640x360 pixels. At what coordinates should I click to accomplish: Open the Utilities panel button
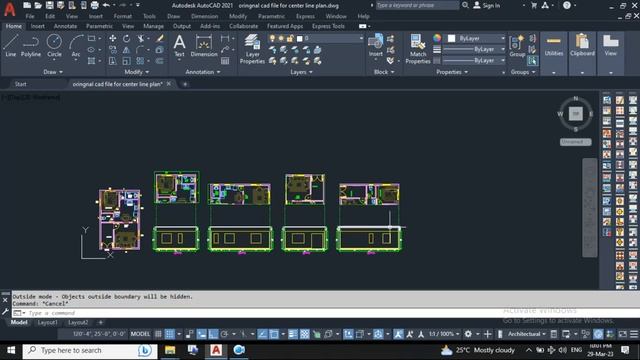pyautogui.click(x=553, y=46)
